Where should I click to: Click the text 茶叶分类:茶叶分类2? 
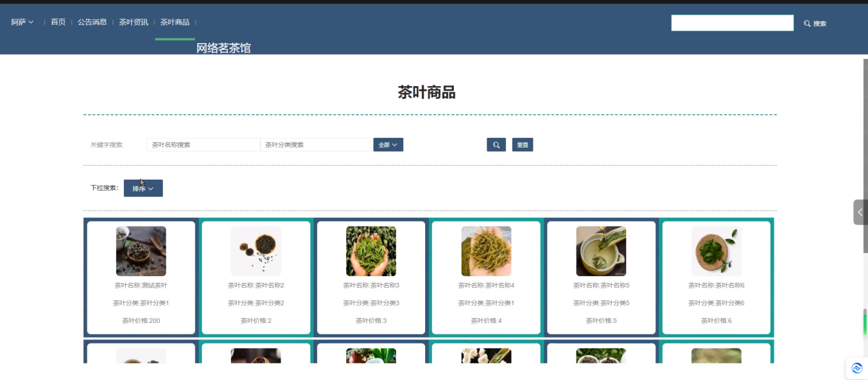tap(256, 303)
